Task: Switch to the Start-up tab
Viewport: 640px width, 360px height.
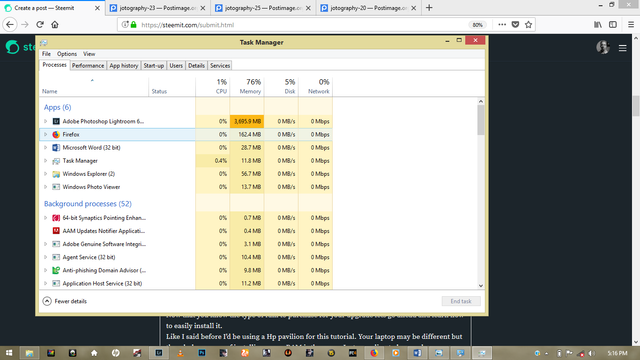Action: [153, 66]
